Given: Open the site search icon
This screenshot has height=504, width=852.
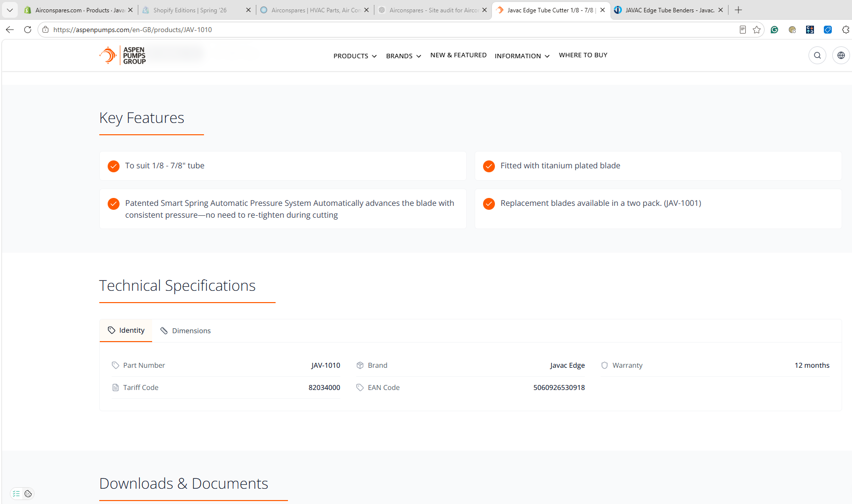Looking at the screenshot, I should click(817, 55).
